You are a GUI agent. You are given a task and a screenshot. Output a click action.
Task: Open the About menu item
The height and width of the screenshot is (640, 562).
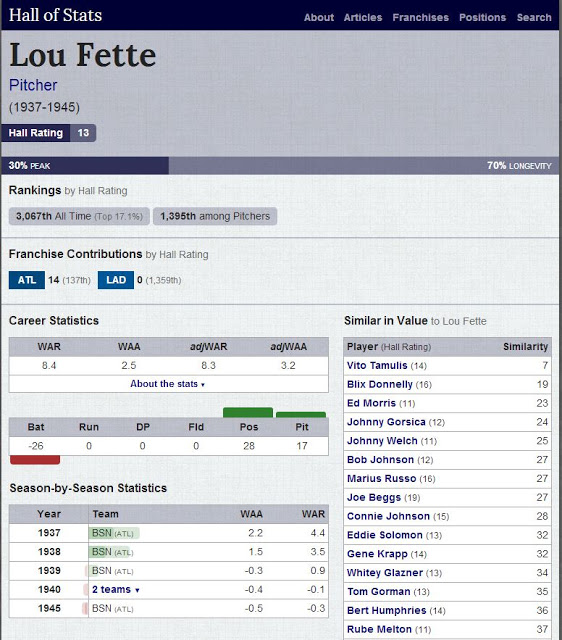pyautogui.click(x=318, y=18)
